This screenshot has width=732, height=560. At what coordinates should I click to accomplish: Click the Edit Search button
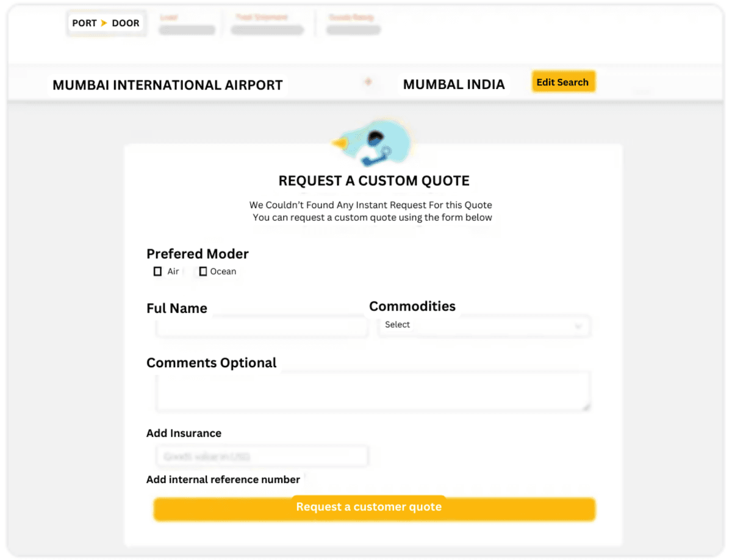pyautogui.click(x=562, y=82)
